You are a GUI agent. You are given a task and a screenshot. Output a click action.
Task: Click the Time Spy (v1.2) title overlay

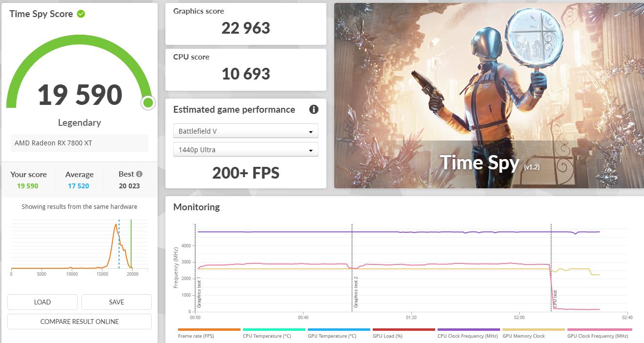click(x=489, y=162)
